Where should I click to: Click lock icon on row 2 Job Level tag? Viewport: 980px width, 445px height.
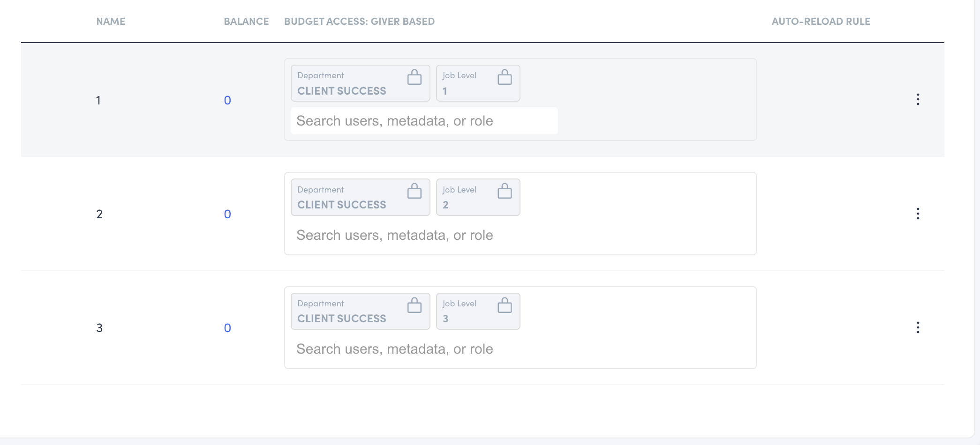coord(505,191)
